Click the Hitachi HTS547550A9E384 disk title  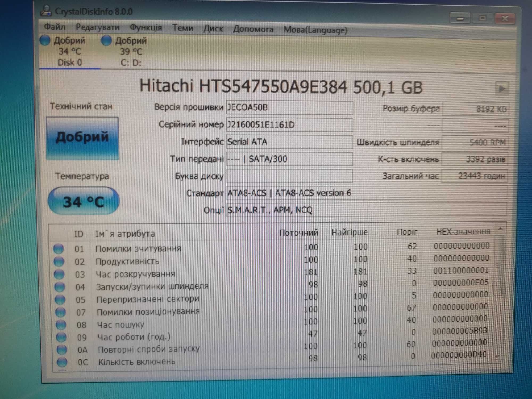(281, 87)
